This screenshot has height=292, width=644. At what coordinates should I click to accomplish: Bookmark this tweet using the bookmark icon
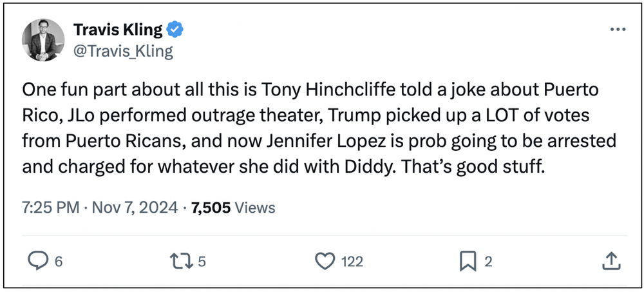pos(468,260)
